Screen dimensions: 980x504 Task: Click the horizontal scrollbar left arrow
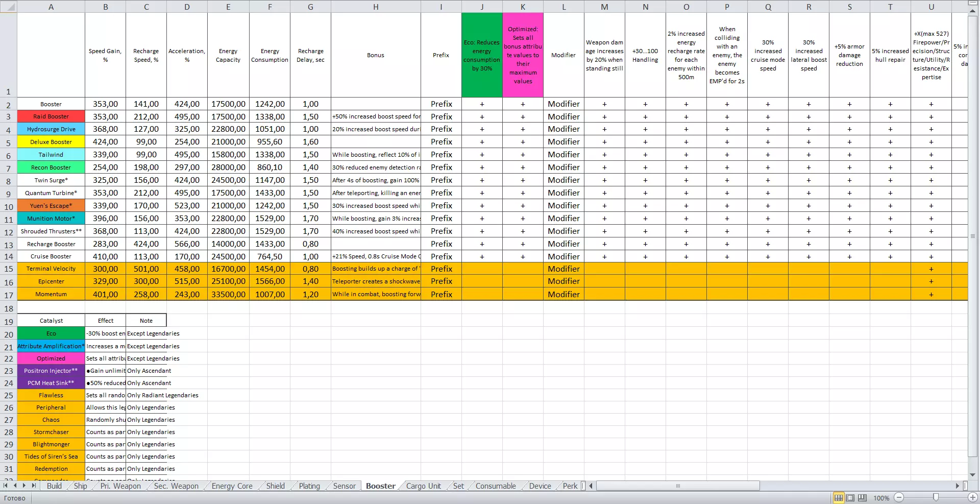[591, 486]
